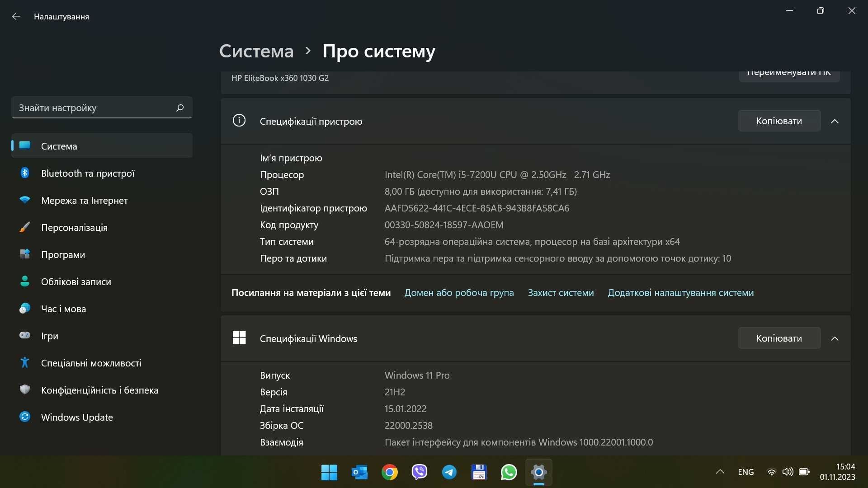Collapse the Специфікації Windows section

tap(835, 338)
